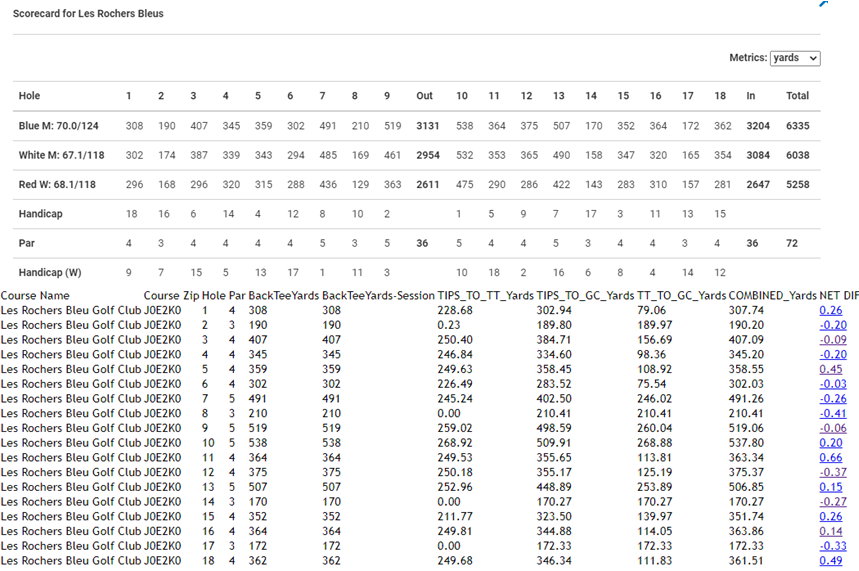Open the 0.26 NET DIFF link for hole 15
The height and width of the screenshot is (571, 859).
[x=831, y=517]
